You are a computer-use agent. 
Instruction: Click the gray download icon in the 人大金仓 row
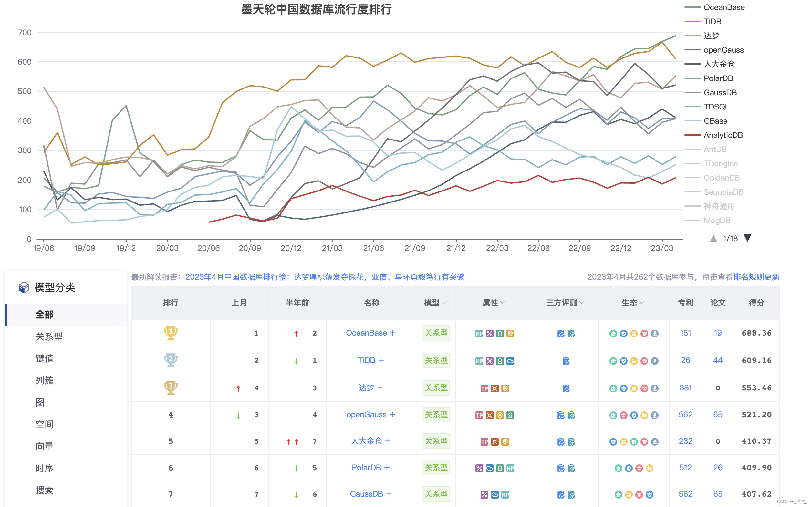click(655, 442)
